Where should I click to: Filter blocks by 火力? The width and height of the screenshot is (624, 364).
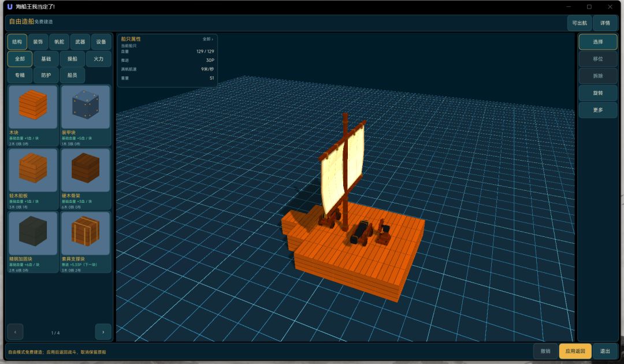[x=99, y=59]
